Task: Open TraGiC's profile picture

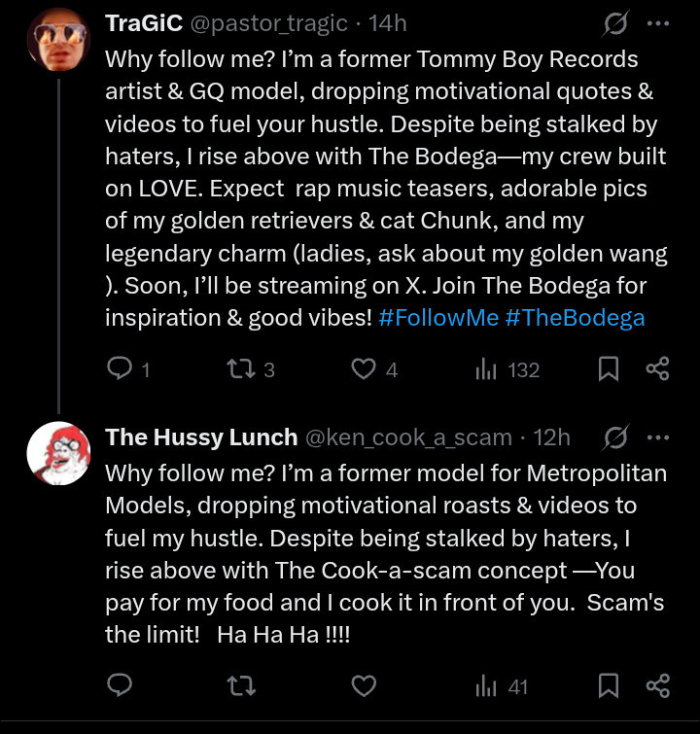Action: [57, 41]
